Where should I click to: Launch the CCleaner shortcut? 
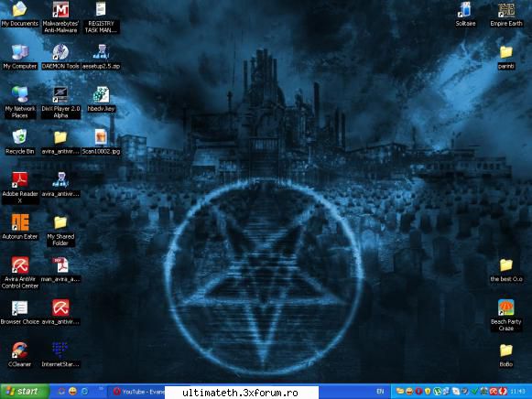19,354
